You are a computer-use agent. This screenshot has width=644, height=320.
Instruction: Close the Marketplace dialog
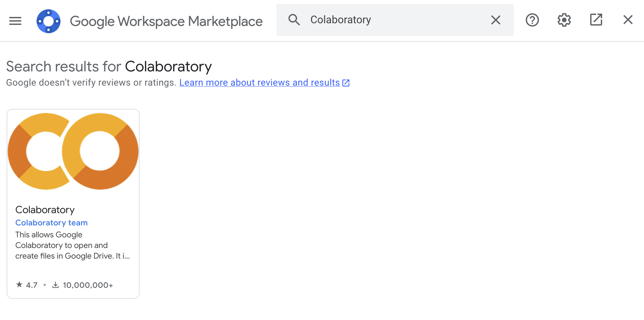point(628,20)
